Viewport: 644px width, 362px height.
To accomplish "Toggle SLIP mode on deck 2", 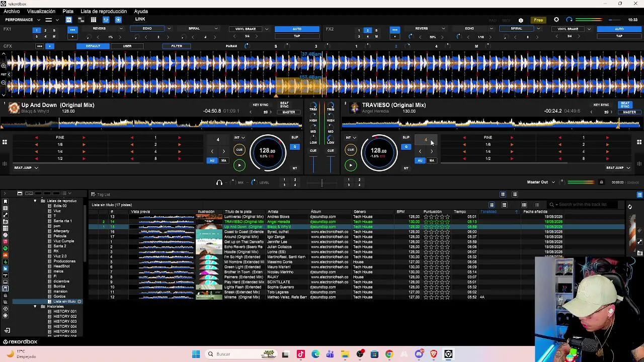I will (x=406, y=138).
